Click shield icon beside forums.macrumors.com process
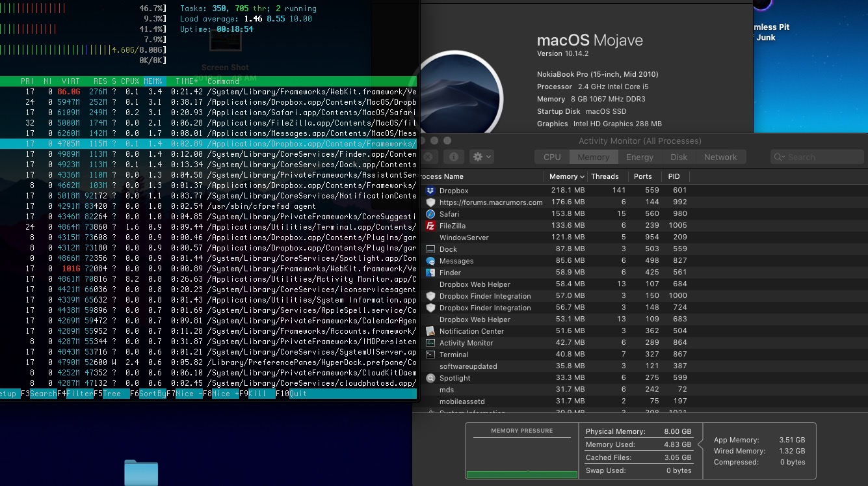Viewport: 868px width, 486px height. point(430,202)
